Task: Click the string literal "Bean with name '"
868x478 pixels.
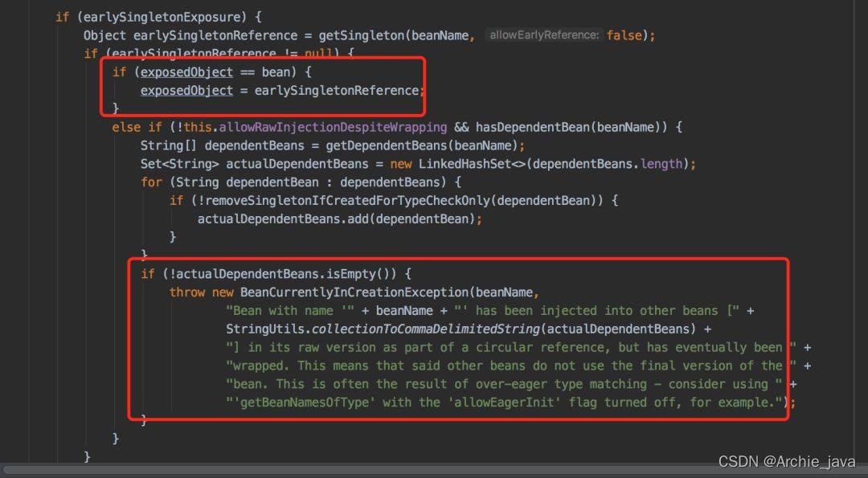Action: click(x=290, y=310)
